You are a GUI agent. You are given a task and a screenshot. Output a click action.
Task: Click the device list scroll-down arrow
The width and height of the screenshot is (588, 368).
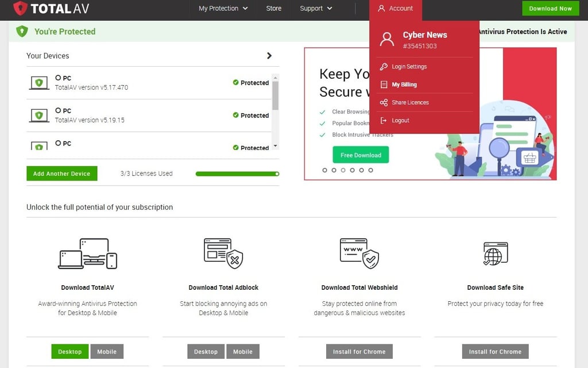(276, 145)
